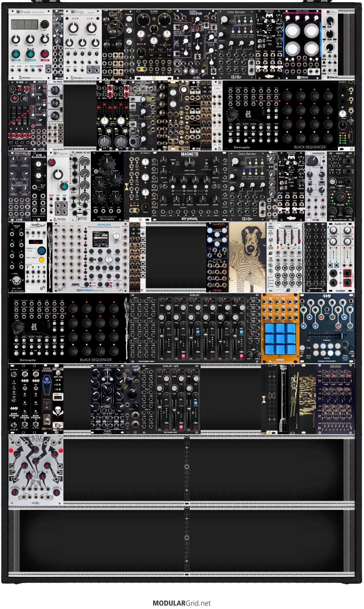Select the Black Sequencer beside xcelon mixer
The width and height of the screenshot is (364, 609).
66,328
